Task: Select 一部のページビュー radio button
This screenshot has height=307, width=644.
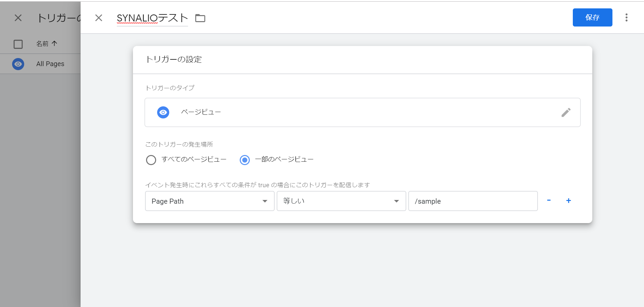Action: pyautogui.click(x=245, y=160)
